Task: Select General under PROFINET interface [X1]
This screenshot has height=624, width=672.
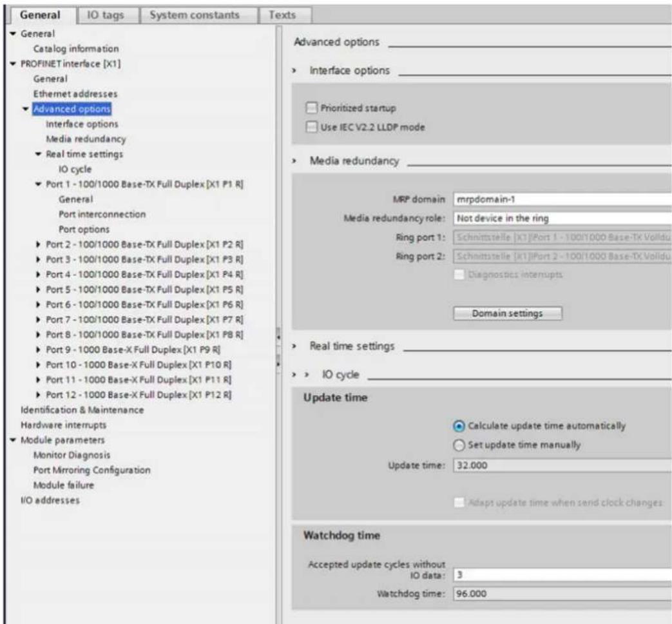Action: [50, 79]
